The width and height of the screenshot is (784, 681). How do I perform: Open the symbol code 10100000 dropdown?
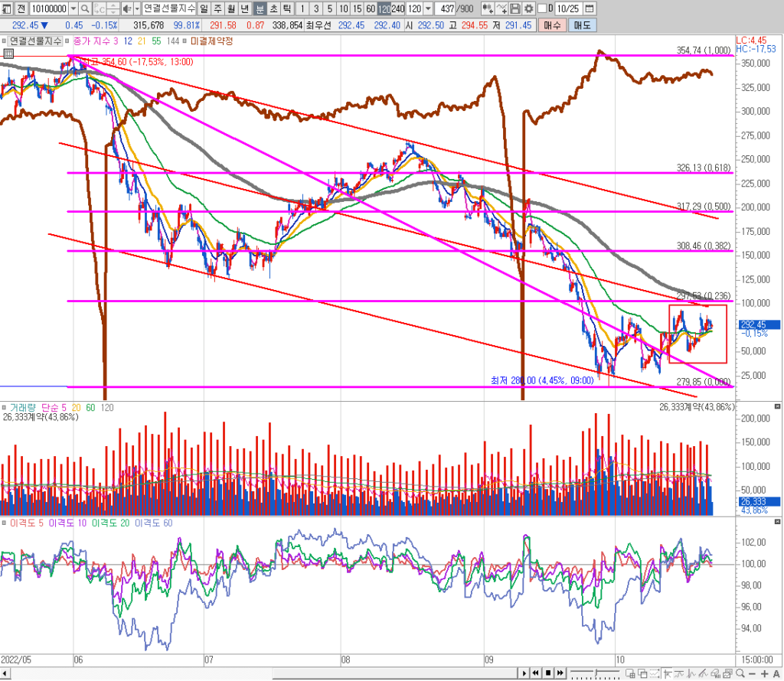point(73,8)
